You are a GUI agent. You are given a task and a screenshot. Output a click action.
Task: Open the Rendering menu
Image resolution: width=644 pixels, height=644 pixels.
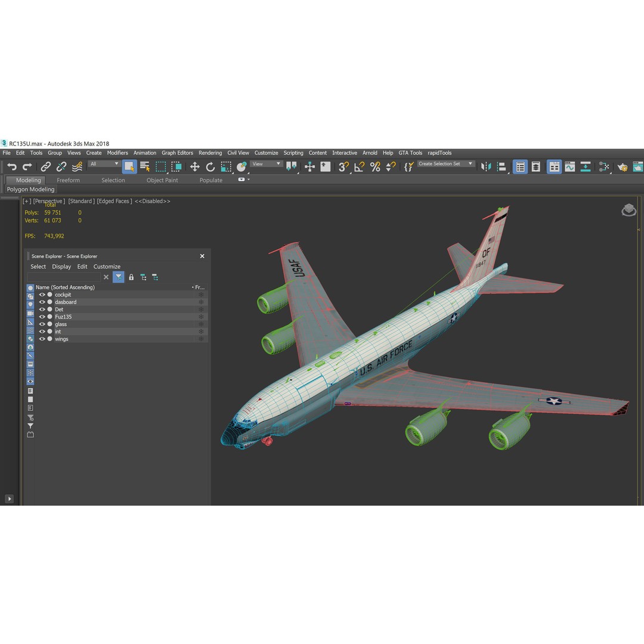(x=210, y=153)
